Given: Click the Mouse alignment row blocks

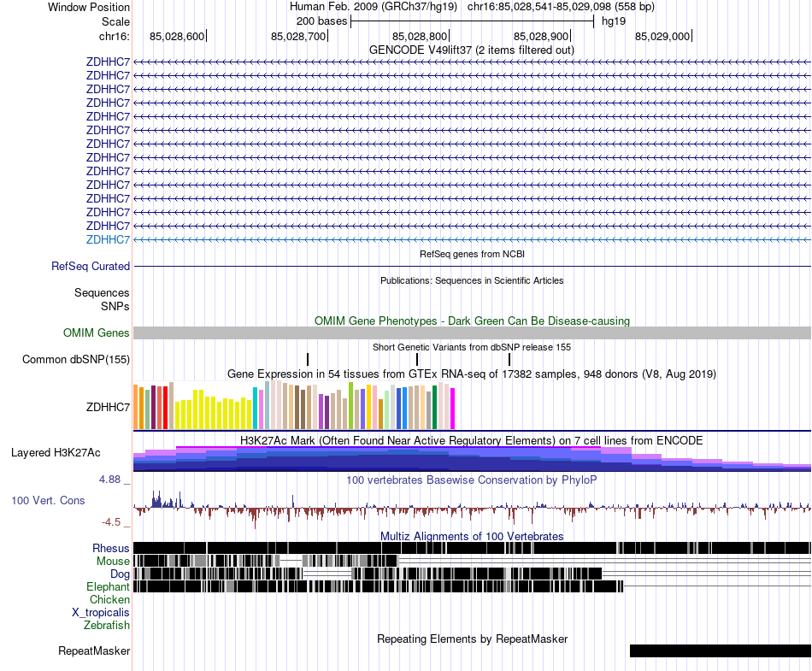Looking at the screenshot, I should (x=266, y=561).
